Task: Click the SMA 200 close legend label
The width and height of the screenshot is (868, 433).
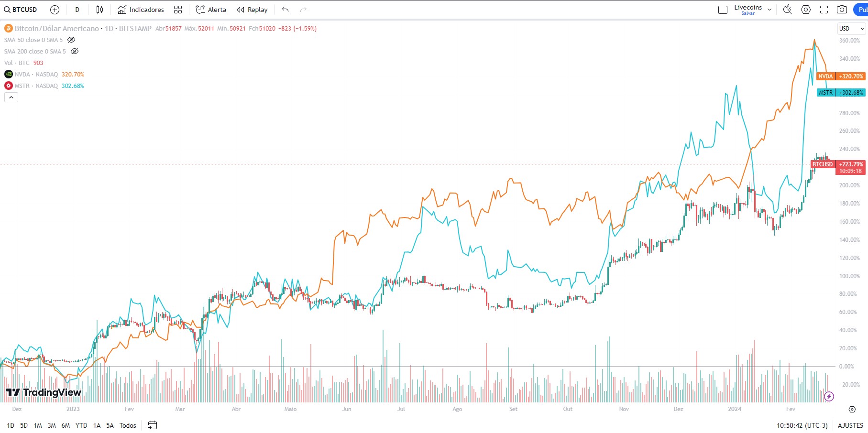Action: 35,51
